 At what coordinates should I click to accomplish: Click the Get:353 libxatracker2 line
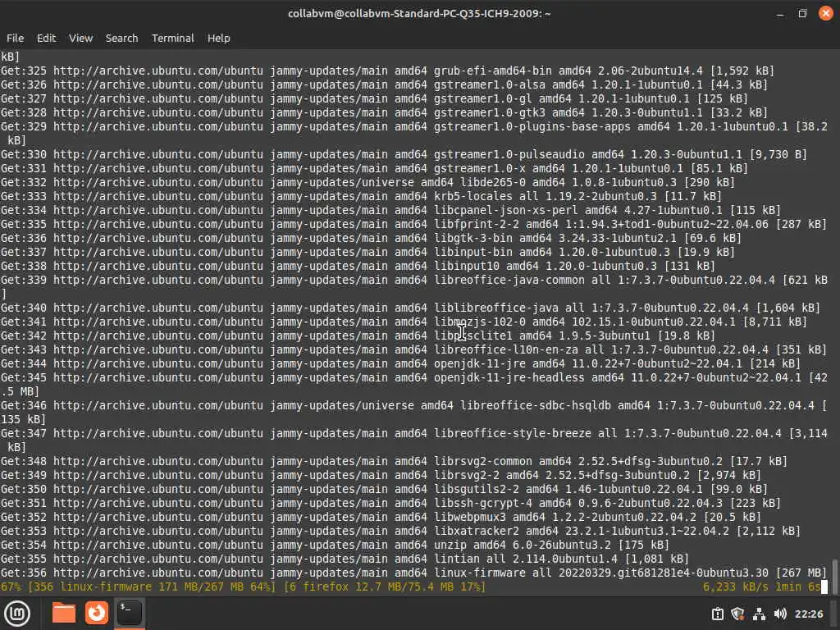tap(400, 531)
